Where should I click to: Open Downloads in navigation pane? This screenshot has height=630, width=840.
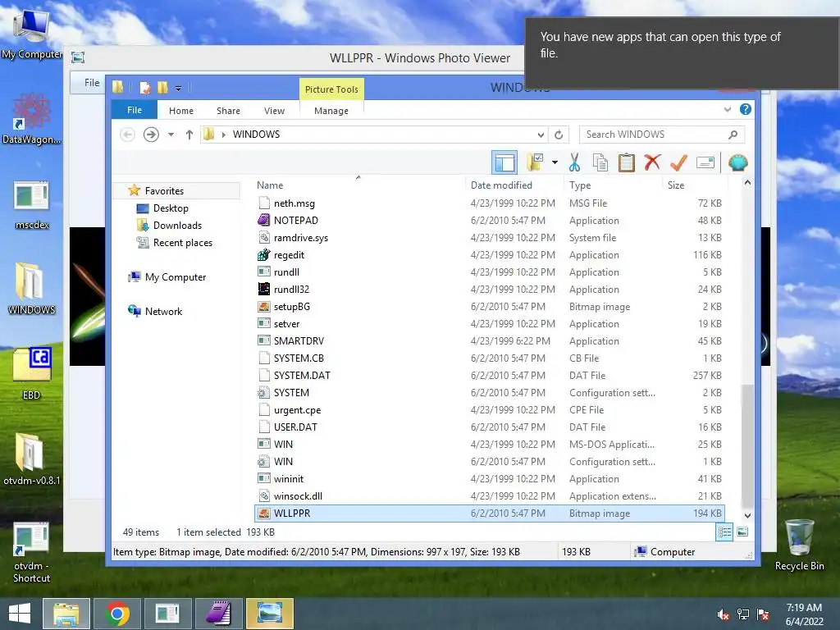coord(177,226)
